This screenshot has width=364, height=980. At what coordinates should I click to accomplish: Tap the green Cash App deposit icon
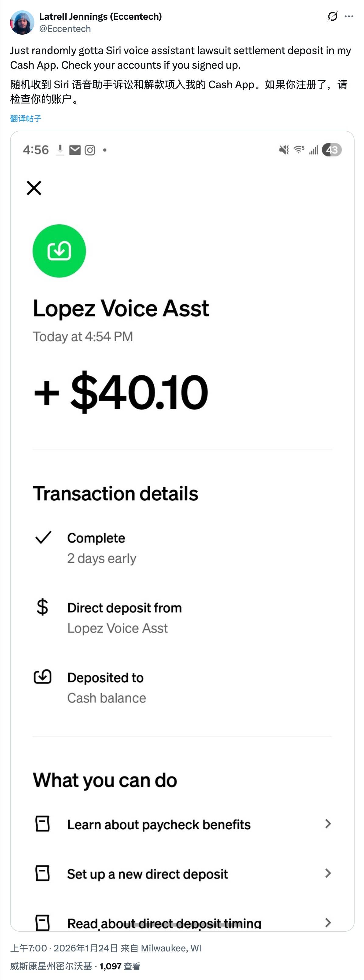(59, 251)
